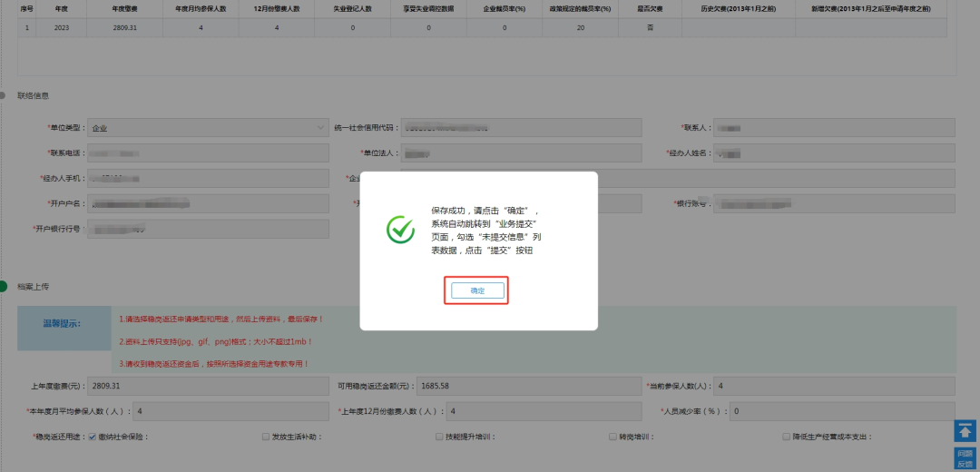
Task: Uncheck the 缴纳社会保险 checkbox
Action: pyautogui.click(x=93, y=437)
